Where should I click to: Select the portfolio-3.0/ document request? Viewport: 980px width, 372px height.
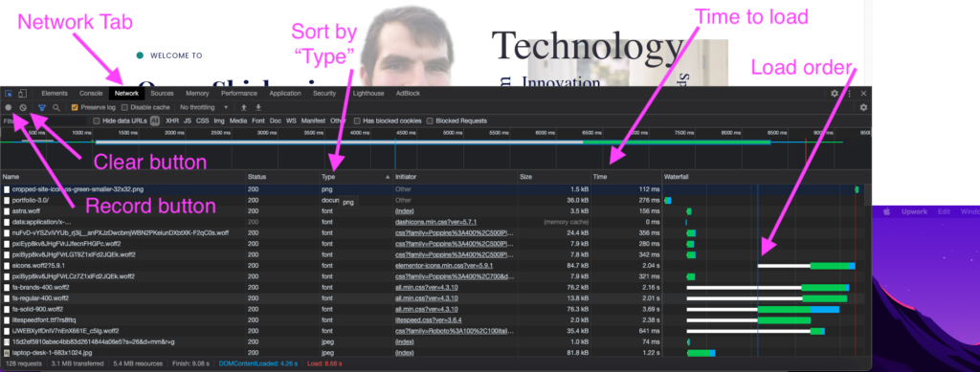[432, 200]
